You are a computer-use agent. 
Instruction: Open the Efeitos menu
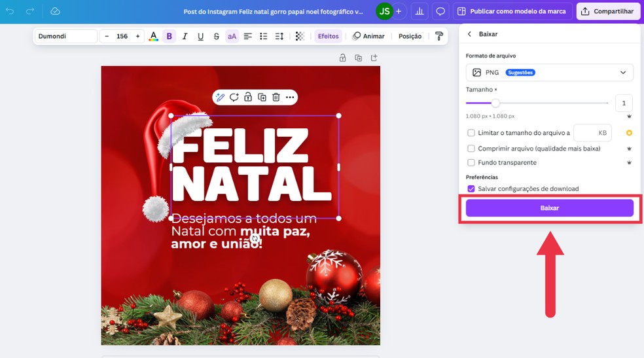click(328, 37)
